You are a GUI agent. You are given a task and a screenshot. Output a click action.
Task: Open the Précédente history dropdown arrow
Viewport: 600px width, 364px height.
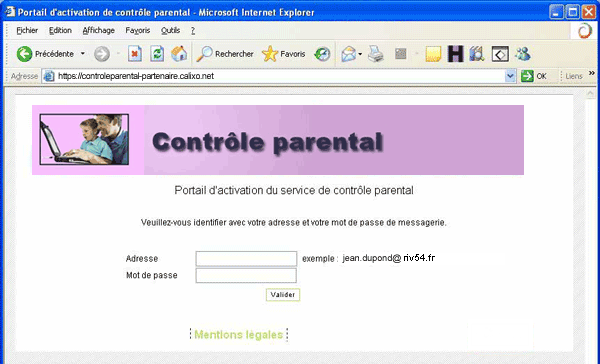tap(83, 54)
